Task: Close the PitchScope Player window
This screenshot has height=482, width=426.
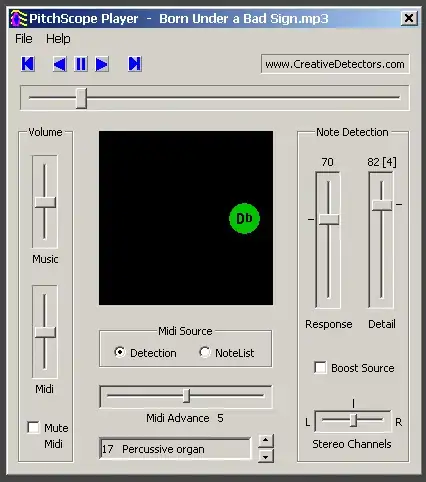Action: 409,18
